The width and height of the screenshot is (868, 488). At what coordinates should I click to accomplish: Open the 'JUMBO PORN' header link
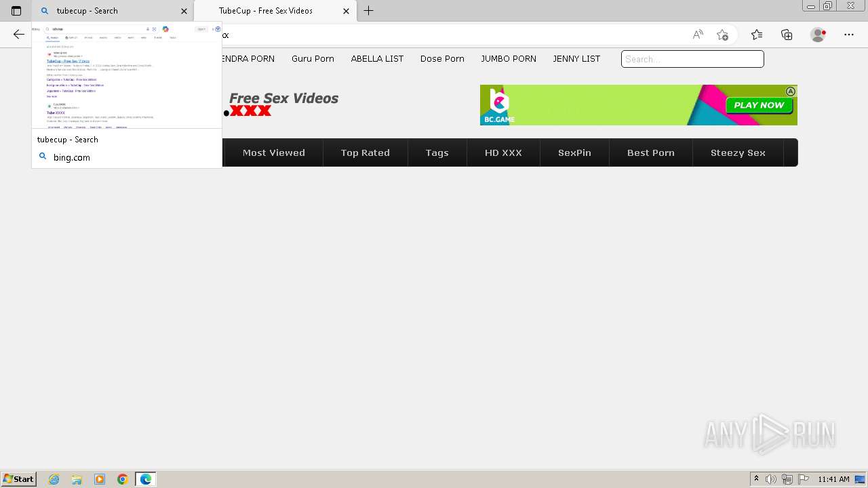509,59
